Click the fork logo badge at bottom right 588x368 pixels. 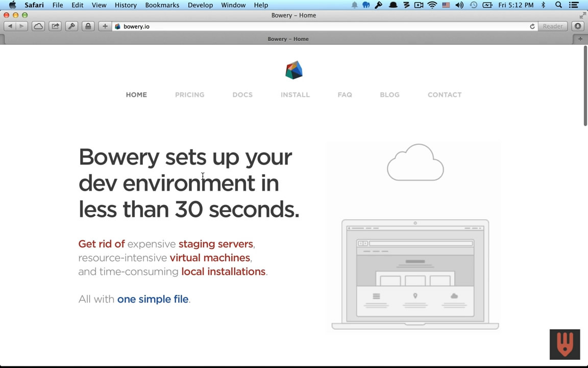tap(565, 344)
